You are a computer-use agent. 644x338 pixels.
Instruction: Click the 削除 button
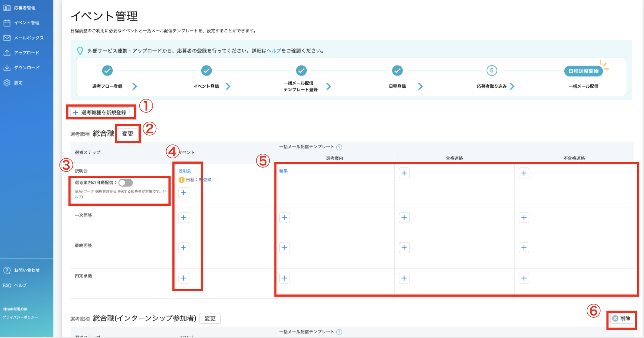(x=622, y=318)
